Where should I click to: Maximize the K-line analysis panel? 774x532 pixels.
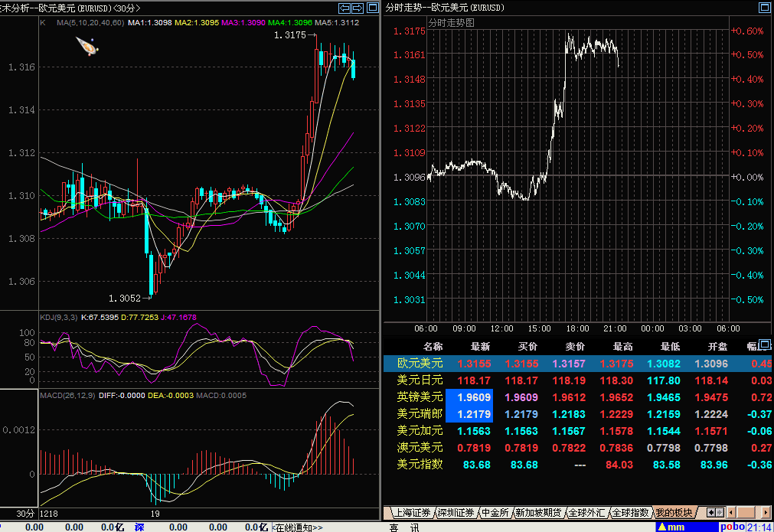(371, 8)
